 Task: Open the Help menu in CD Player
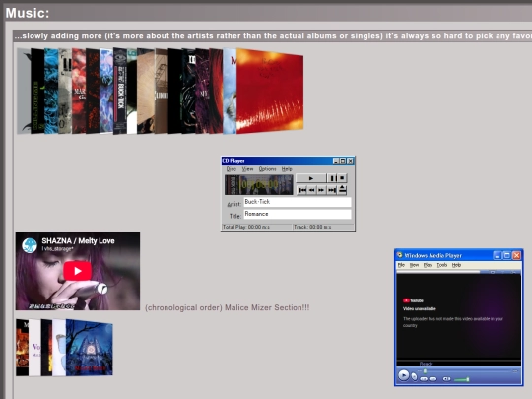[x=287, y=169]
